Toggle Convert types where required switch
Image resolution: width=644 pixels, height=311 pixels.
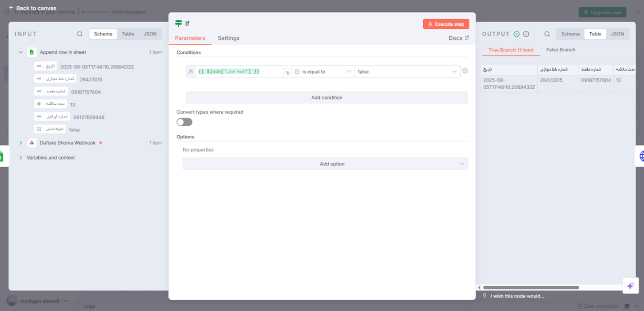[x=184, y=122]
